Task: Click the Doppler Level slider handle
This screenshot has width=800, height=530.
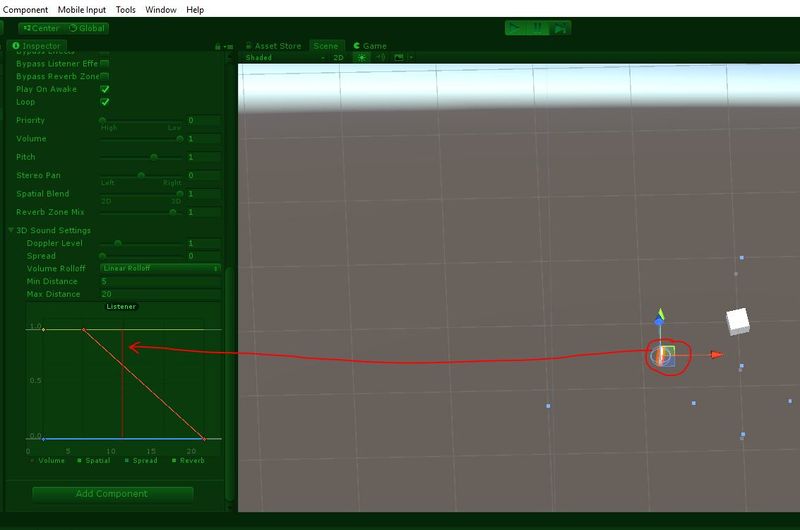Action: coord(118,243)
